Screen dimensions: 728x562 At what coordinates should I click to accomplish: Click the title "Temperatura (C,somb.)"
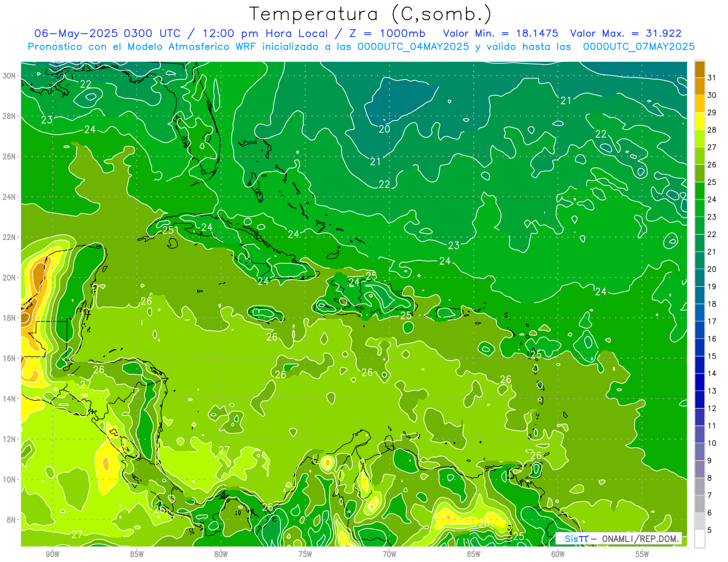(x=371, y=14)
